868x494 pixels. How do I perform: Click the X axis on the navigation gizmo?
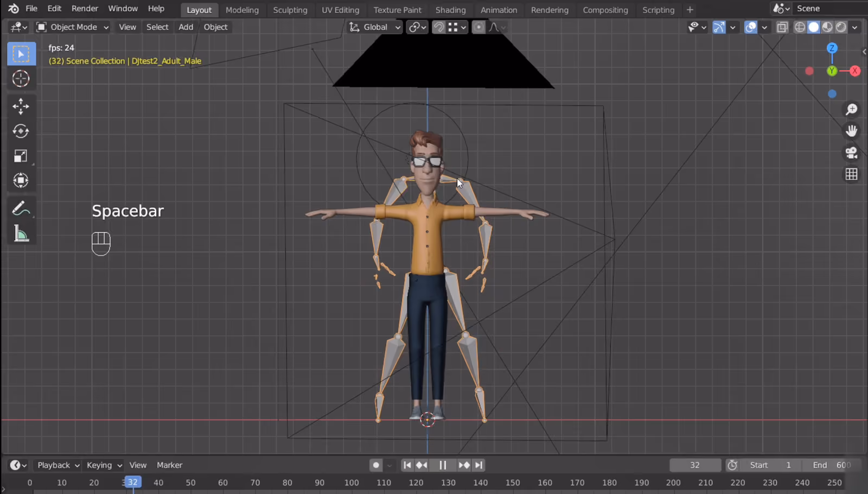(855, 71)
